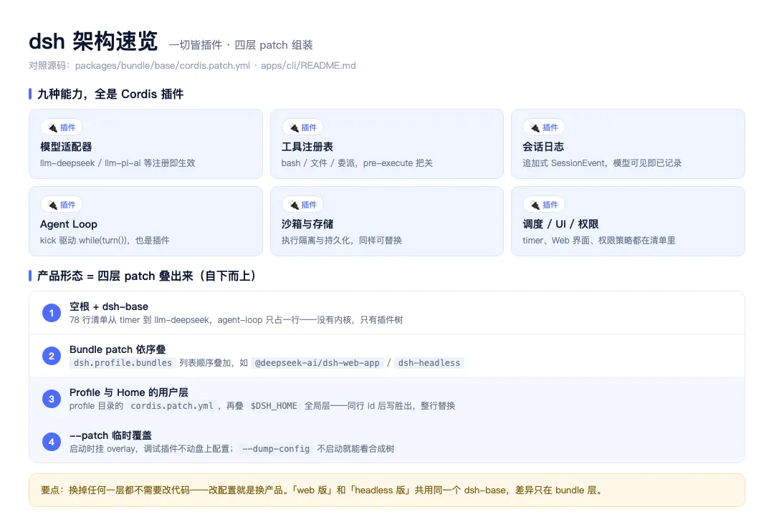The image size is (774, 532).
Task: Click the 插件 badge label on 沙箱与存储 card
Action: (309, 205)
